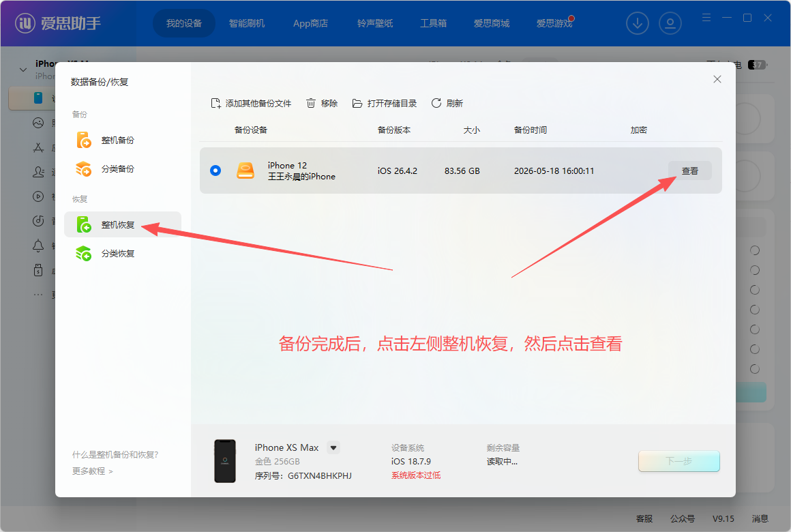Collapse the sidebar device chevron
Screen dimensions: 791x532
[x=23, y=70]
